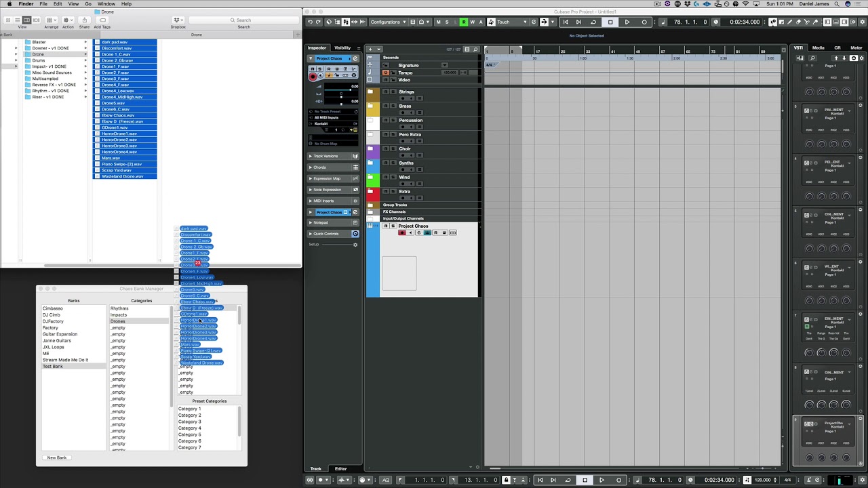868x488 pixels.
Task: Open Configurations dropdown
Action: [388, 22]
